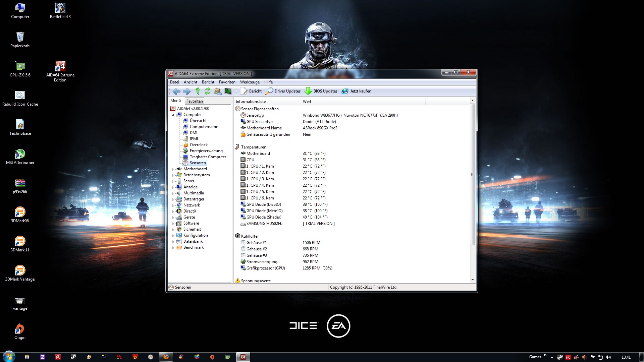Click Jetzt kaufen in toolbar
The width and height of the screenshot is (644, 362).
point(356,91)
